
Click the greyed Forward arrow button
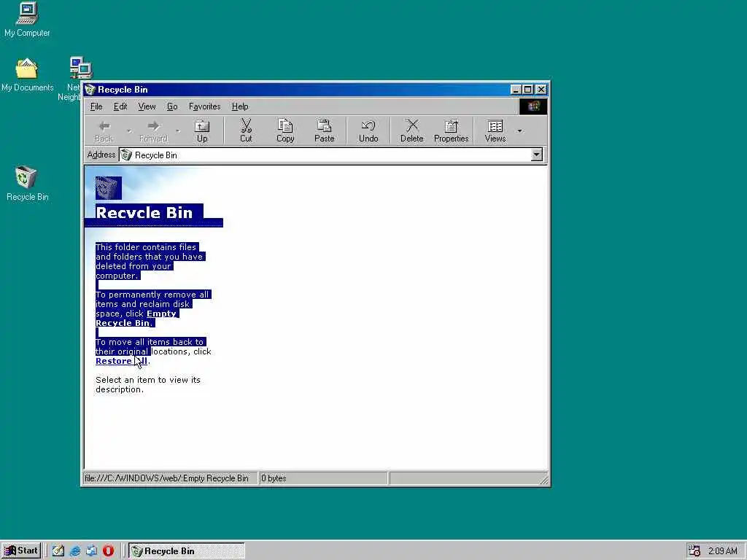[x=153, y=131]
